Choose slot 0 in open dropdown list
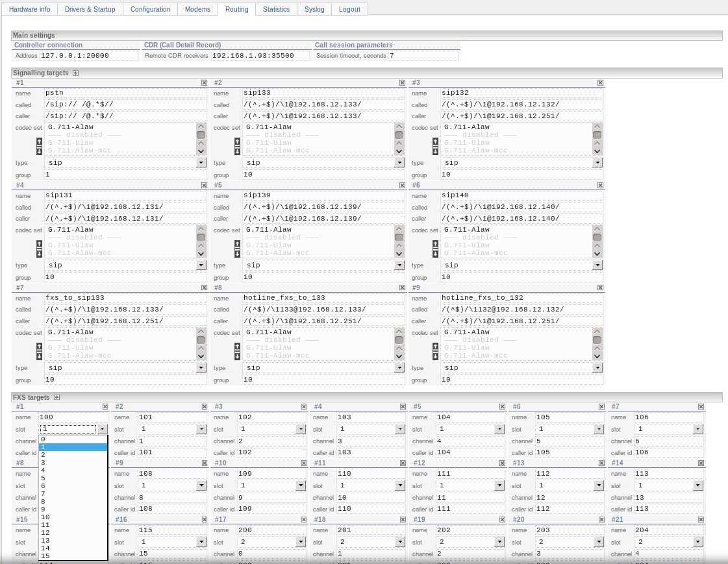Screen dimensions: 728x564 (73, 439)
